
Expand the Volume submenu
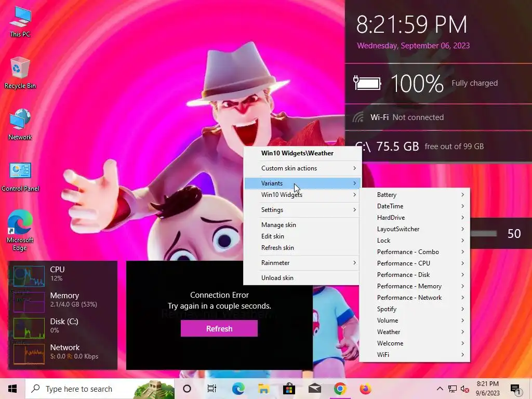(415, 320)
